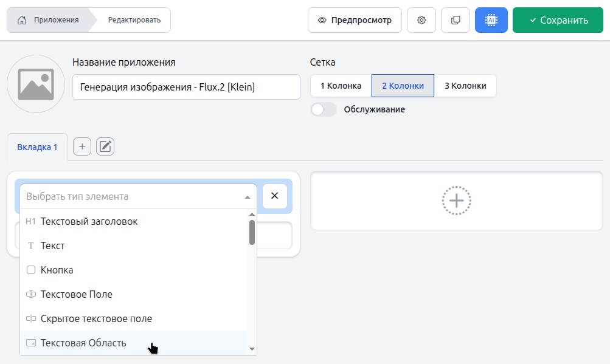610x364 pixels.
Task: Switch to Вкладка 1 tab
Action: tap(37, 147)
